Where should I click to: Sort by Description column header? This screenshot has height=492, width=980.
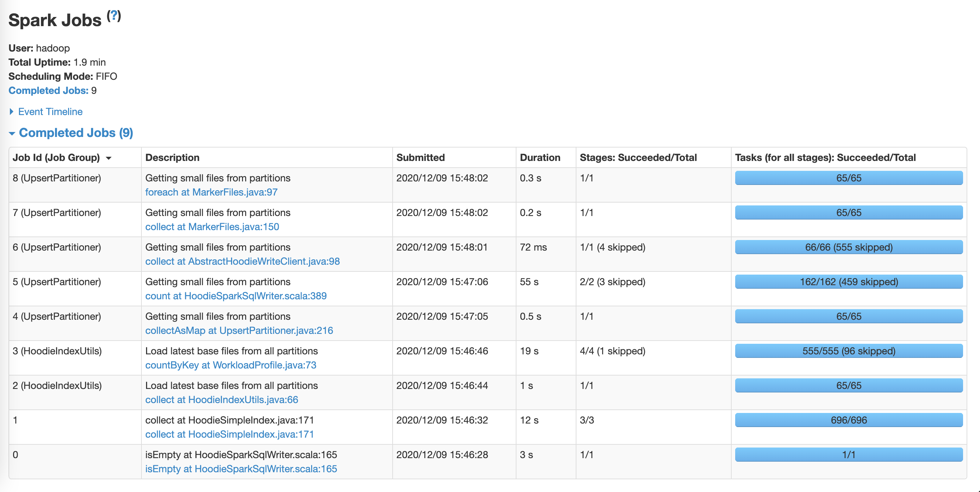point(172,157)
